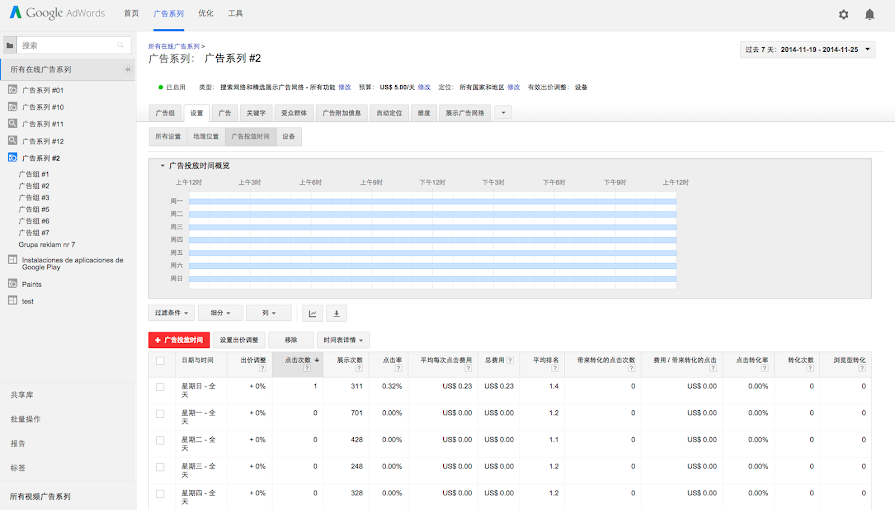The image size is (895, 510).
Task: Check the 星期日 row checkbox
Action: coord(160,386)
